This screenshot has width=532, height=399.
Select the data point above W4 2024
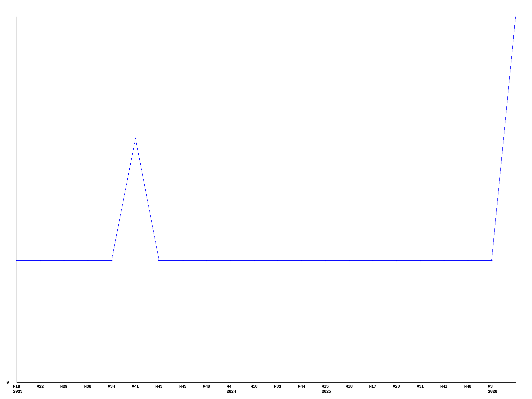[230, 260]
